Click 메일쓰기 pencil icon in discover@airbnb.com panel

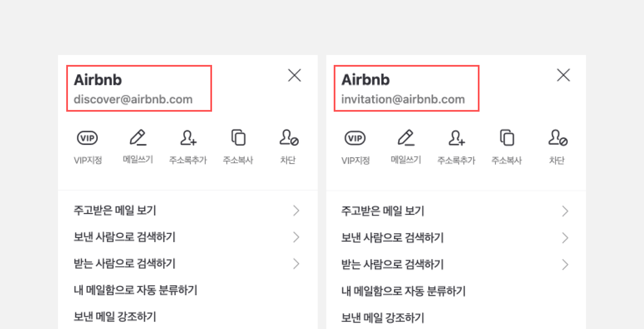pos(138,138)
